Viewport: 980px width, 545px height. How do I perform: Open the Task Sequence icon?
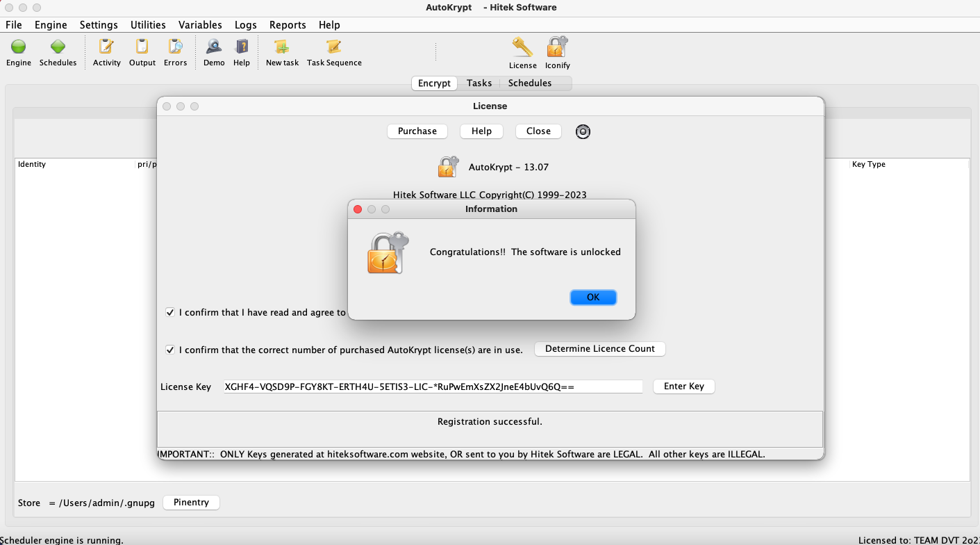pos(334,47)
